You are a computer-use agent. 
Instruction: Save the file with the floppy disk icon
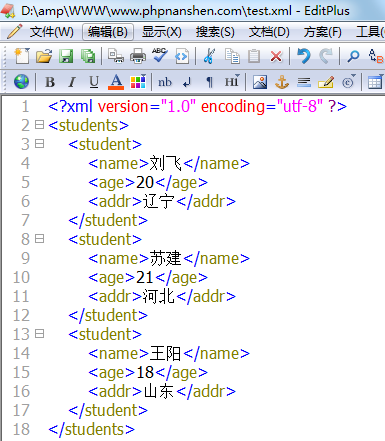[x=66, y=56]
